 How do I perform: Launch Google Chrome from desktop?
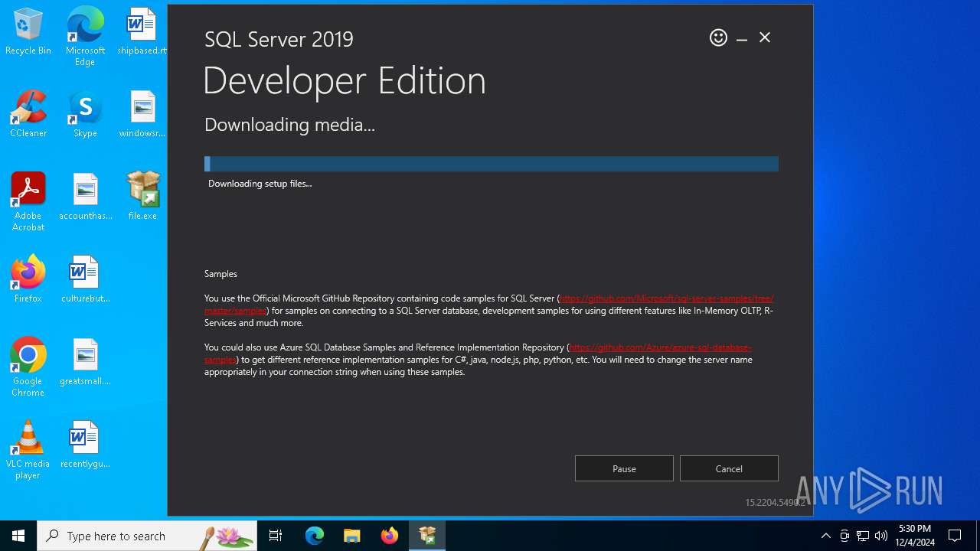point(28,367)
